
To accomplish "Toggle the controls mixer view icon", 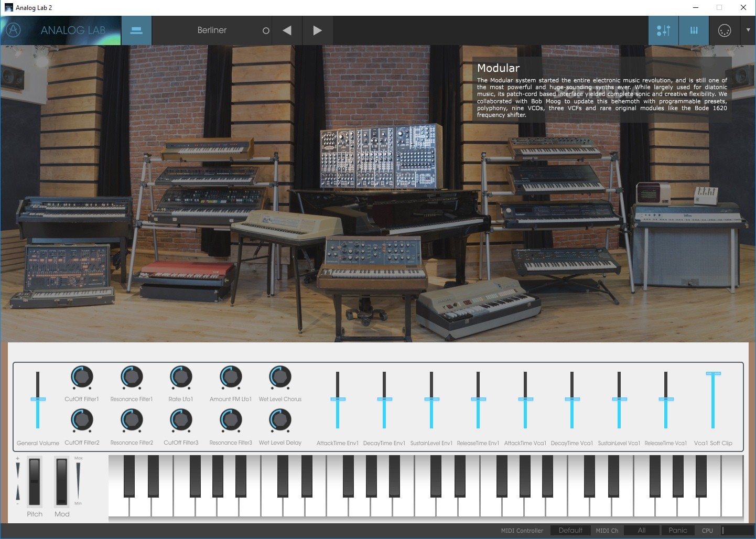I will click(663, 30).
